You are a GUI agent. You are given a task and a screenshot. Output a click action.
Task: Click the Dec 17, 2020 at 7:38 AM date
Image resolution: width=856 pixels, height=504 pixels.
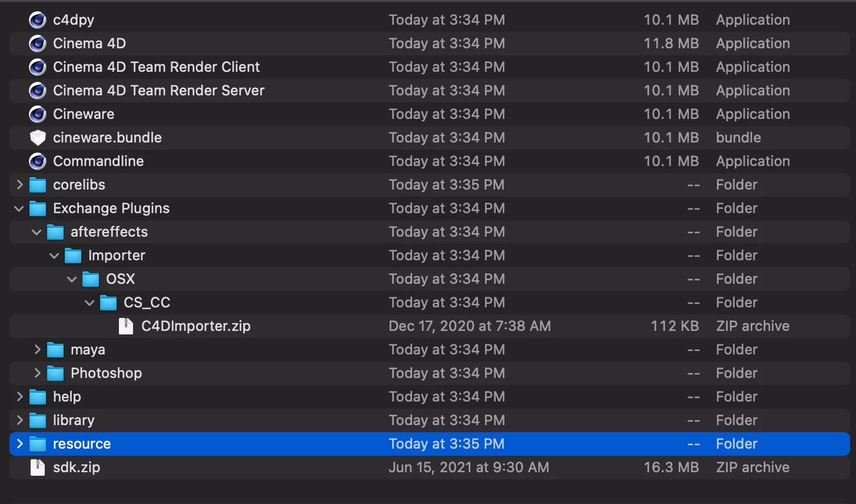(x=470, y=326)
